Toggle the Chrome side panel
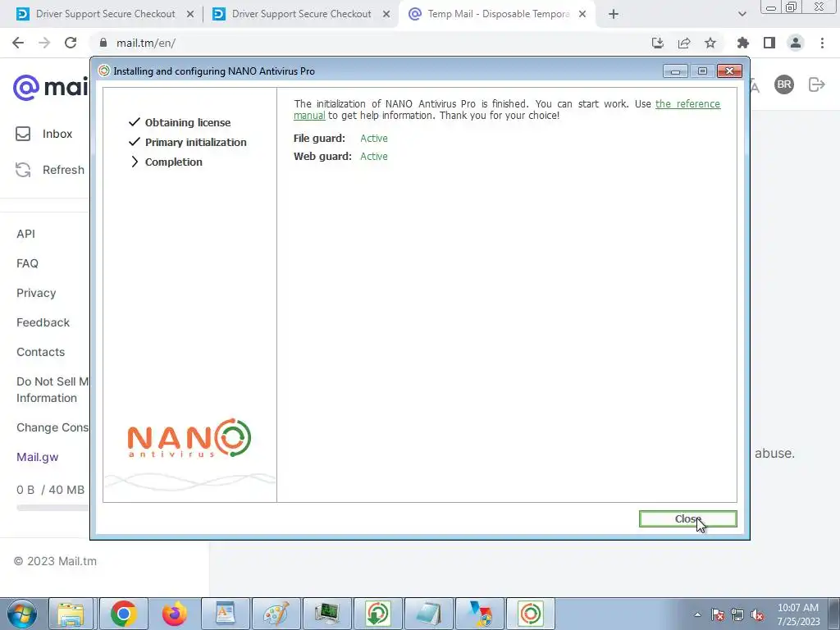This screenshot has width=840, height=630. [769, 43]
